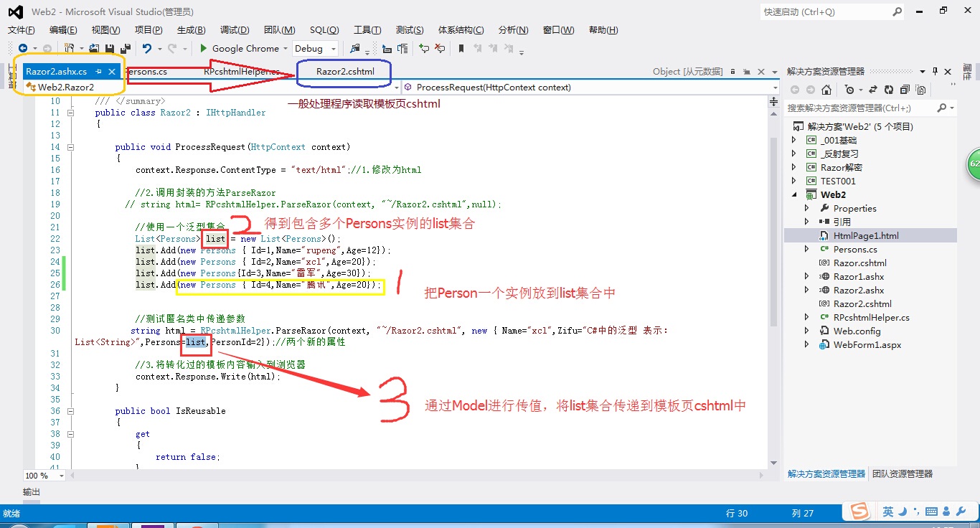Screen dimensions: 980x528
Task: Toggle bookmark with the bookmark icon
Action: pyautogui.click(x=461, y=48)
